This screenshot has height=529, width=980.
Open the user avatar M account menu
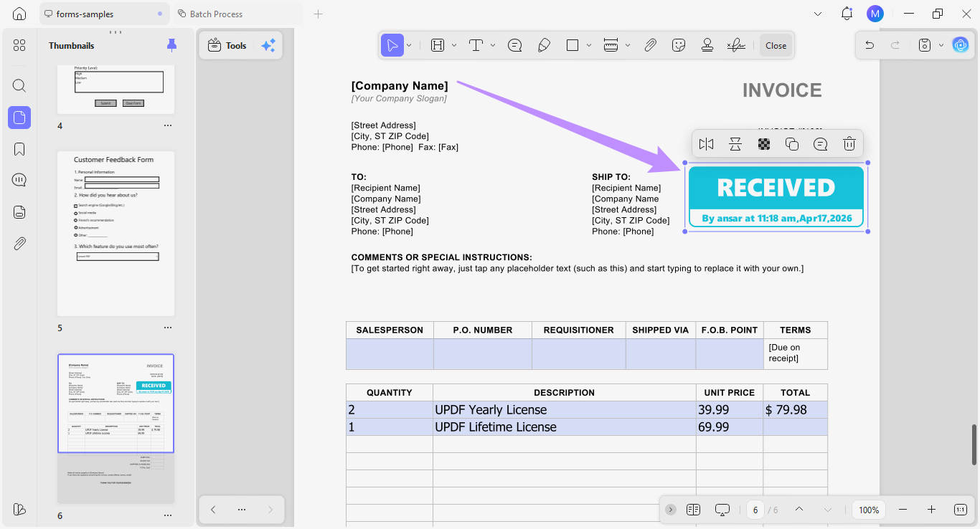point(875,14)
